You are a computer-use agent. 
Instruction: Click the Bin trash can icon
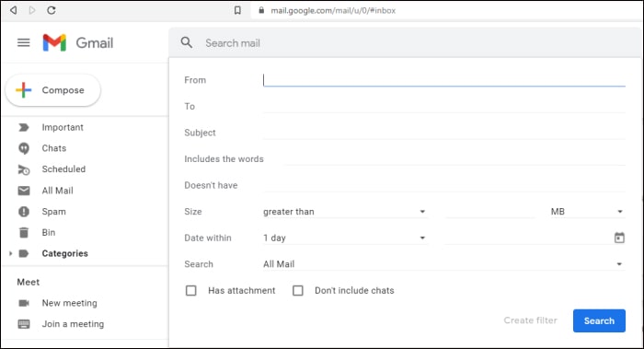point(24,233)
